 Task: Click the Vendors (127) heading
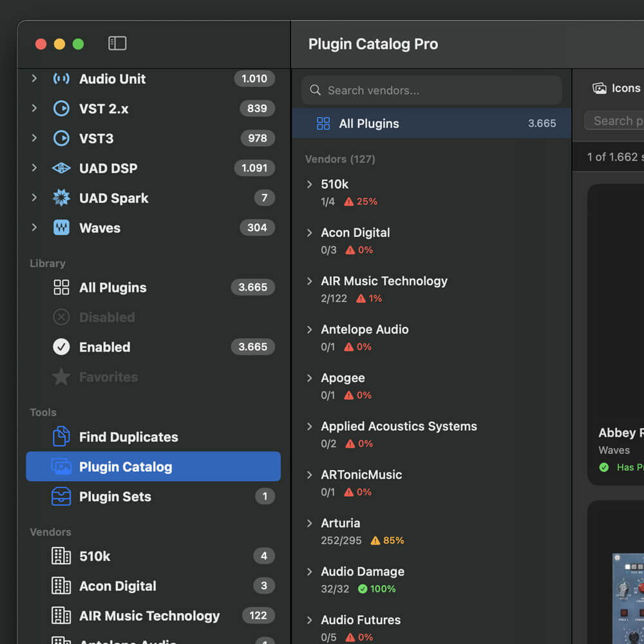click(340, 159)
